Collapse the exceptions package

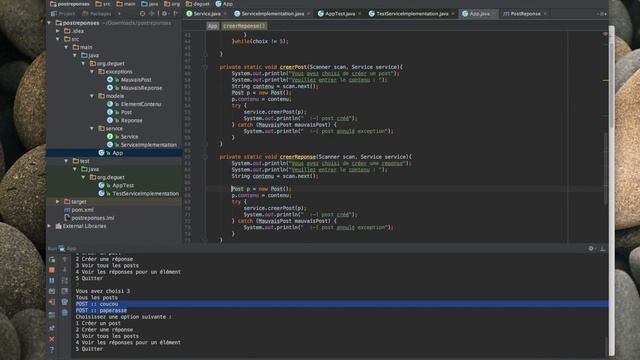point(92,71)
